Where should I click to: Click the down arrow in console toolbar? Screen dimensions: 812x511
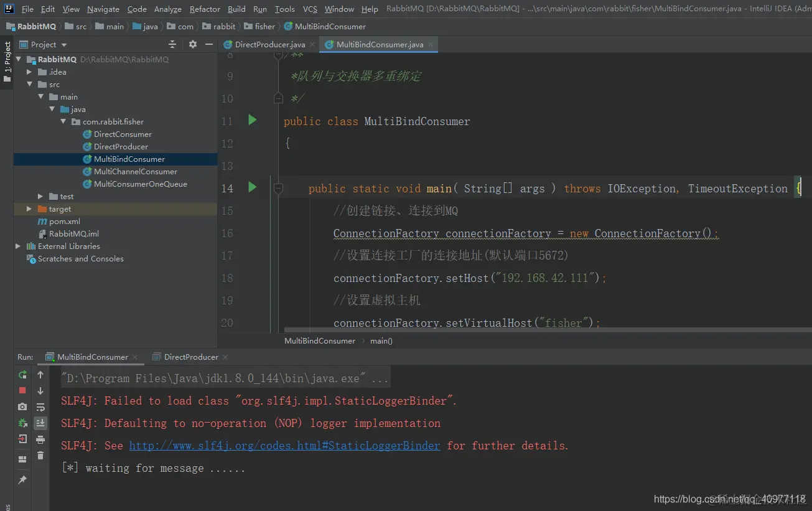pyautogui.click(x=40, y=391)
